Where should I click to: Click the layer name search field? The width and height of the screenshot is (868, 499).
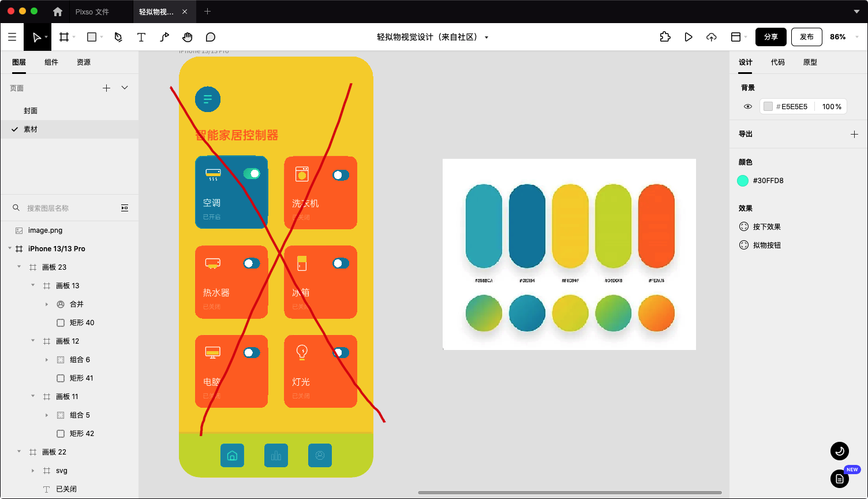[69, 208]
